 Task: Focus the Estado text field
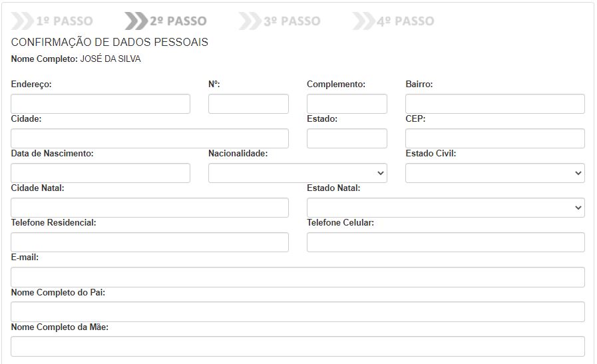(x=347, y=138)
